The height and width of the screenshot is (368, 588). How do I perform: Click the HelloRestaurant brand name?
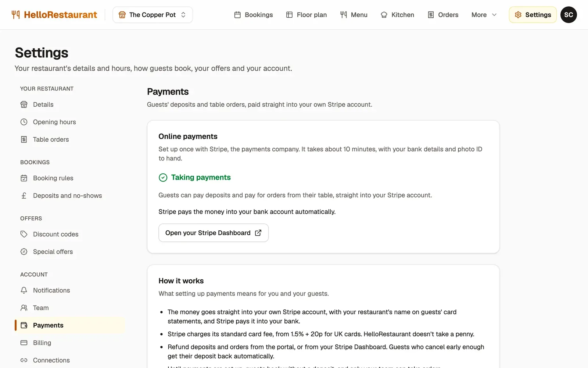click(60, 15)
